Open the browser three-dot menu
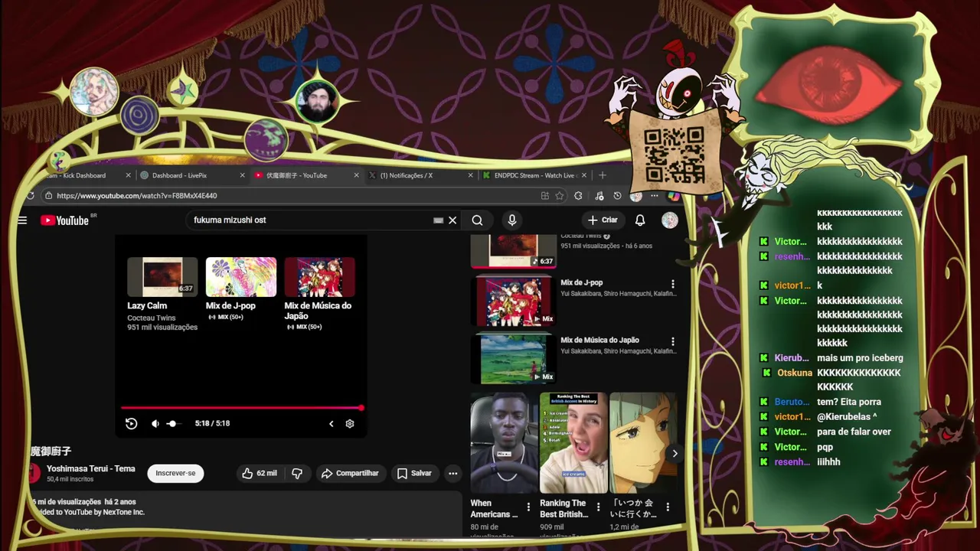Screen dimensions: 980x551 click(654, 196)
